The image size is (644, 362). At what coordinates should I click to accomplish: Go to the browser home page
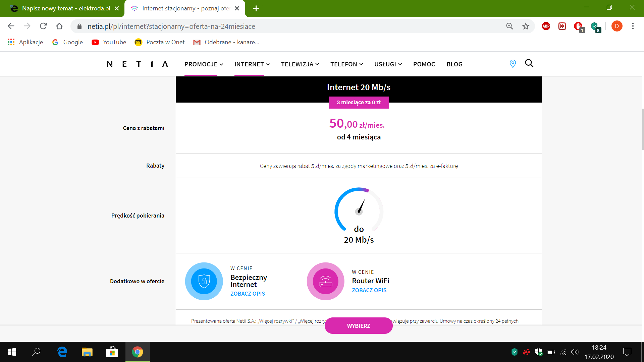59,26
